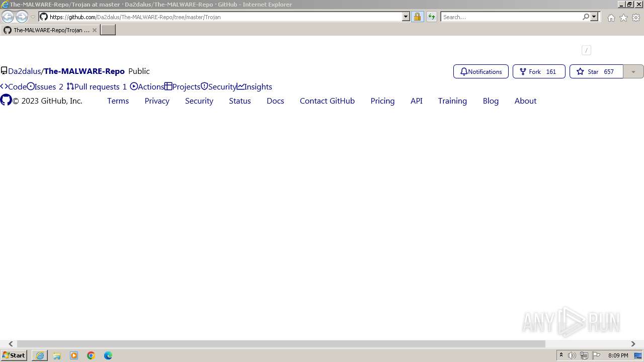Refresh the page with the green arrows
Screen dimensions: 644x362
point(431,17)
